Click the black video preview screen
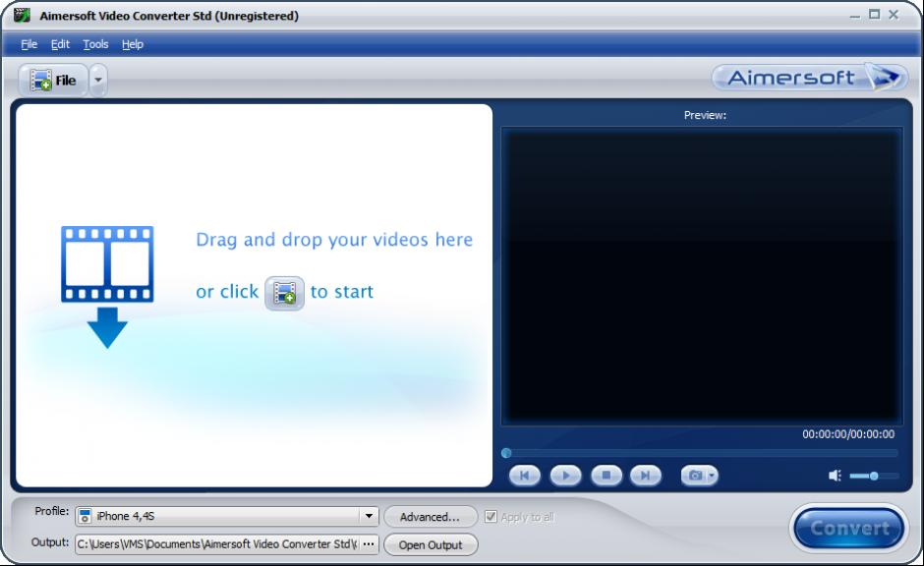 point(702,276)
